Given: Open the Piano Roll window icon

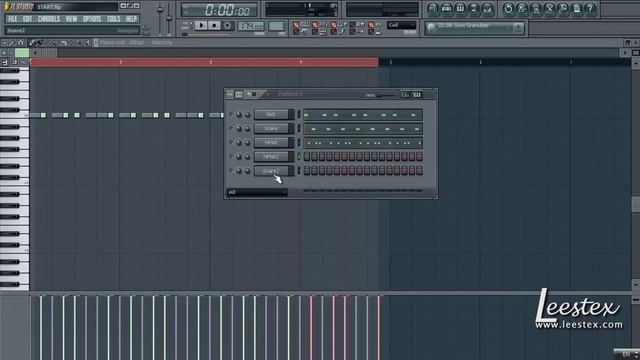Looking at the screenshot, I should pos(460,9).
